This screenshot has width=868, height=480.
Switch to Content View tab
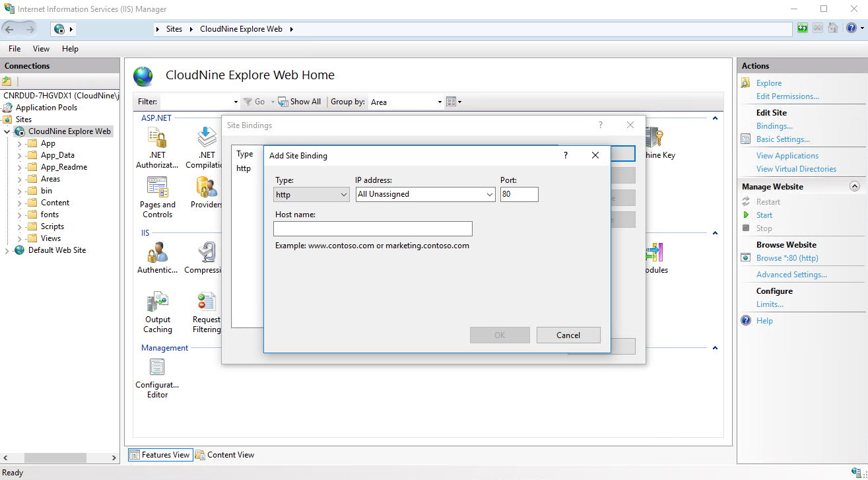[224, 455]
